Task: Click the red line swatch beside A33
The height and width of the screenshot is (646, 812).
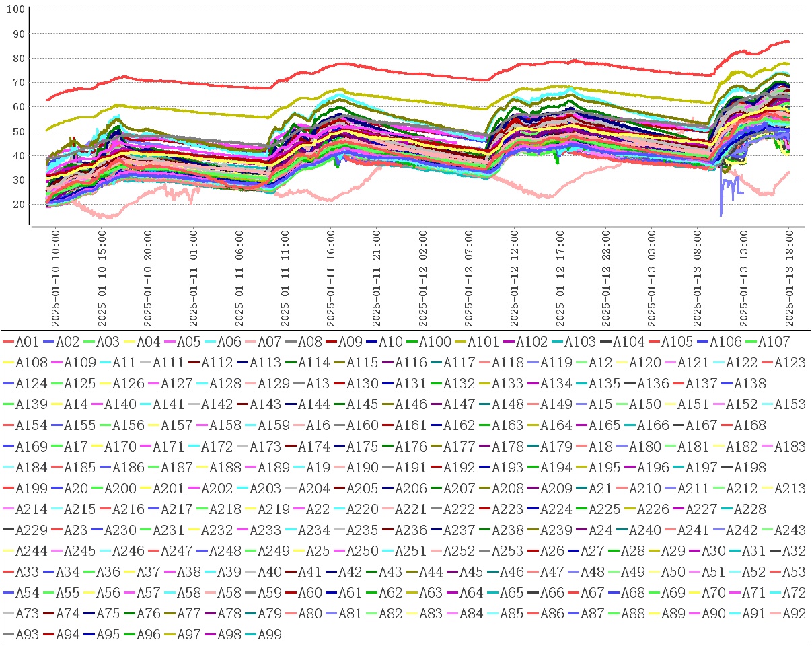Action: point(9,573)
